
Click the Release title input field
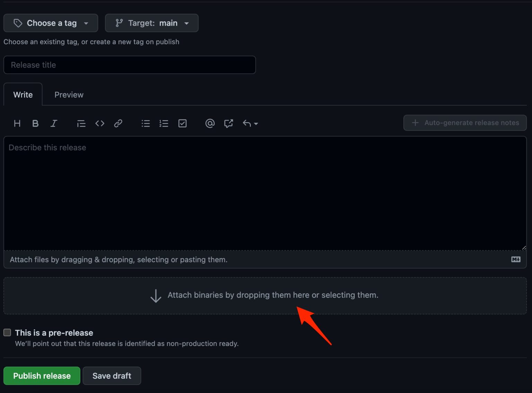click(130, 65)
